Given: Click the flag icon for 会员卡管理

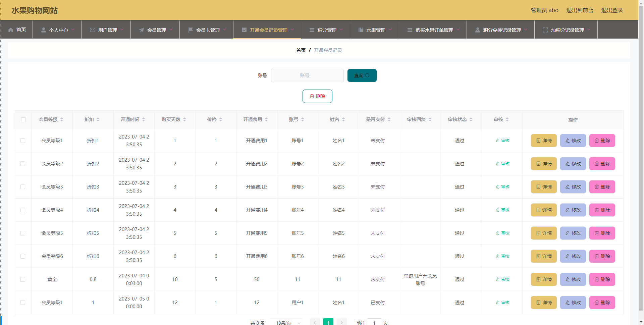Looking at the screenshot, I should point(191,30).
